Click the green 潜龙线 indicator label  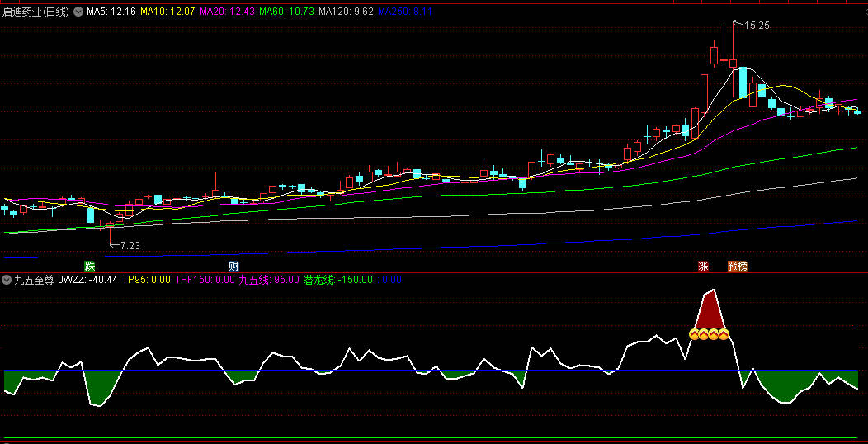click(x=338, y=280)
